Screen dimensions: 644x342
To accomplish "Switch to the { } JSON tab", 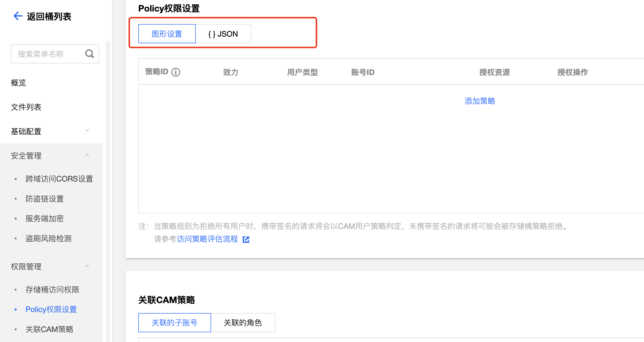I will (x=223, y=34).
